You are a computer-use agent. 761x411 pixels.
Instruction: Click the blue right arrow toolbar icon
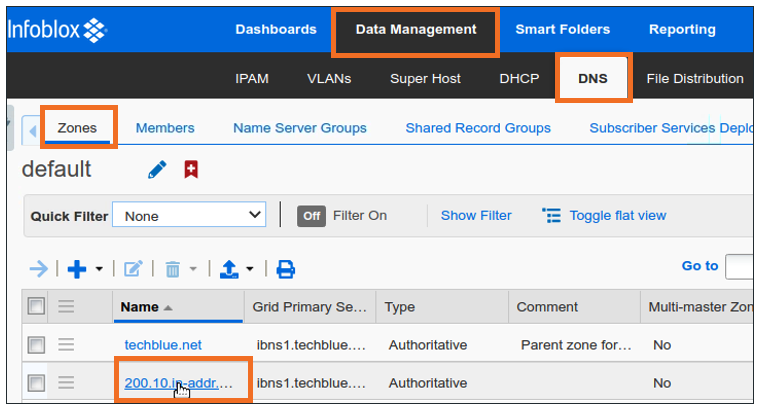click(x=39, y=269)
